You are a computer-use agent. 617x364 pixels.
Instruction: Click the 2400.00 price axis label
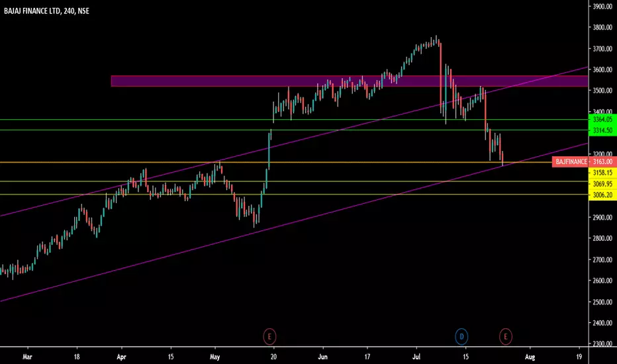click(602, 323)
